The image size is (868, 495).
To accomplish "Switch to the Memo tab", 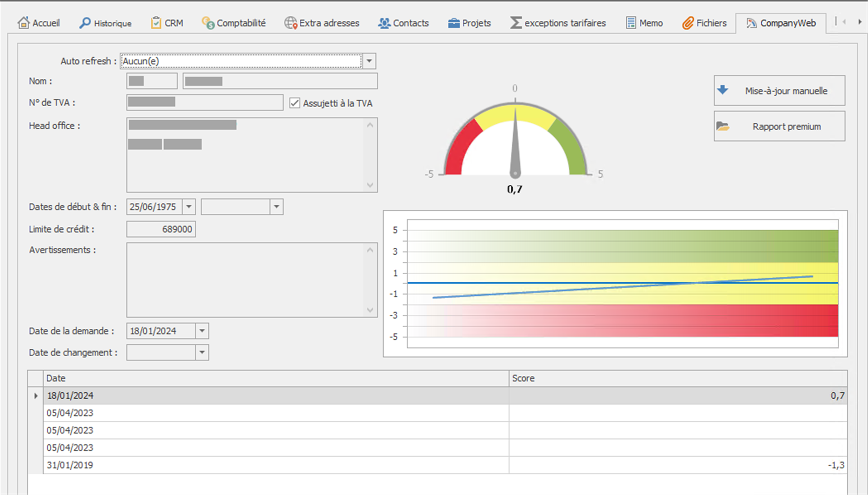I will tap(644, 22).
